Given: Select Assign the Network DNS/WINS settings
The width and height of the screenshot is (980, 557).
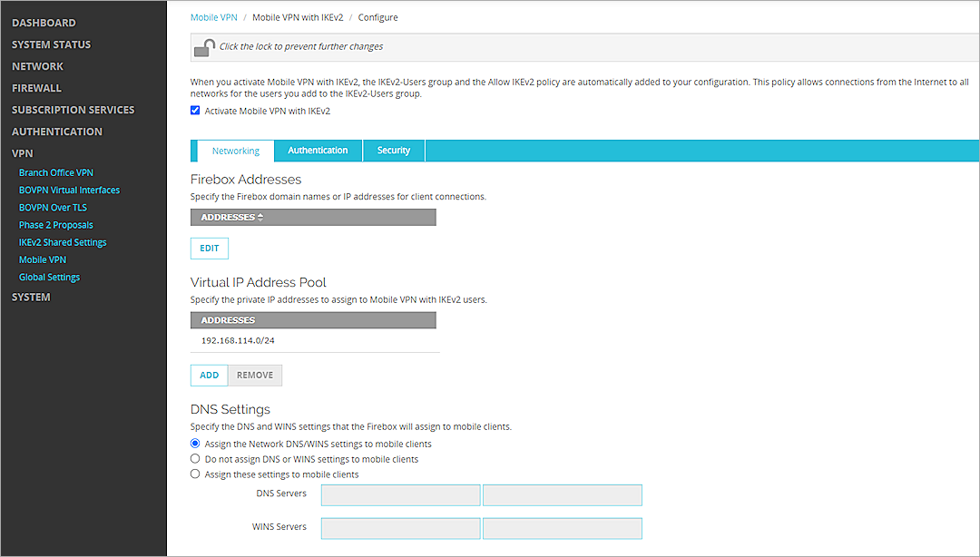Looking at the screenshot, I should (195, 444).
